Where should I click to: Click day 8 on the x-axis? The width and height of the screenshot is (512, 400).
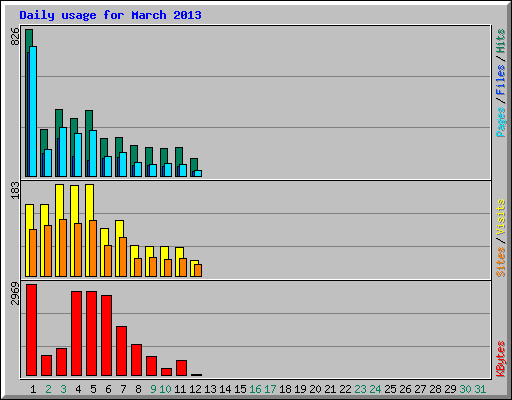pyautogui.click(x=138, y=389)
